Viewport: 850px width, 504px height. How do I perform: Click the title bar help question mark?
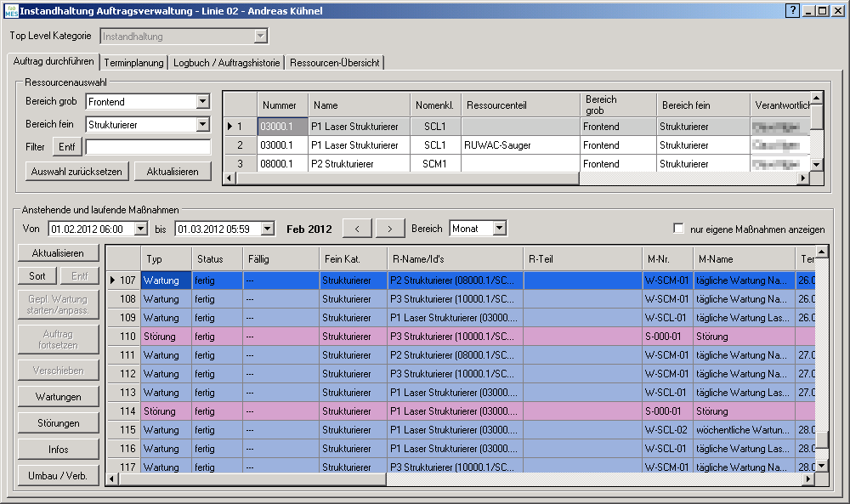[792, 11]
